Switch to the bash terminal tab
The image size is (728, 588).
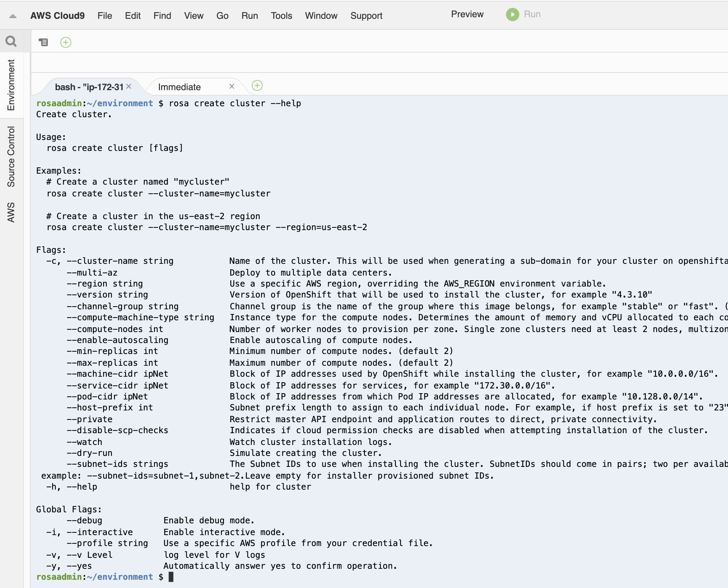[89, 87]
